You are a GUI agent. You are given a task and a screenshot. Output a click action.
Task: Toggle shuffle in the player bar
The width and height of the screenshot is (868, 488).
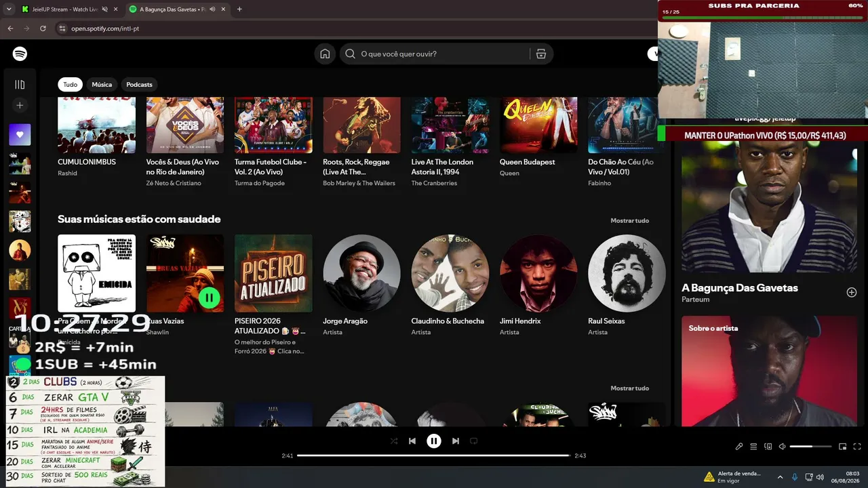point(394,441)
